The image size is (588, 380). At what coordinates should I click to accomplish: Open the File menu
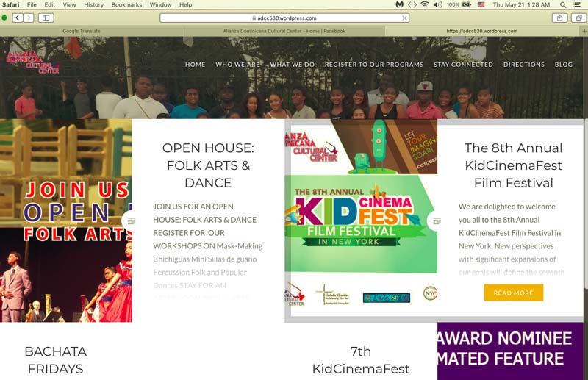click(x=32, y=4)
